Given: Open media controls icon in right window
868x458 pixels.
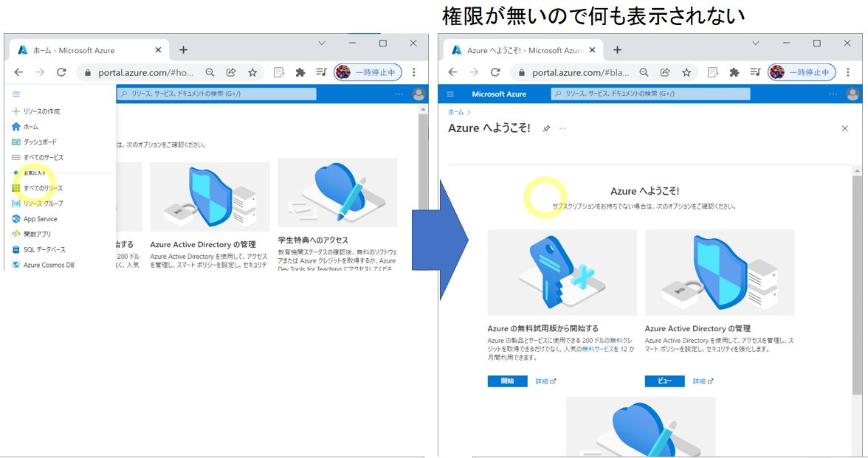Looking at the screenshot, I should 756,72.
